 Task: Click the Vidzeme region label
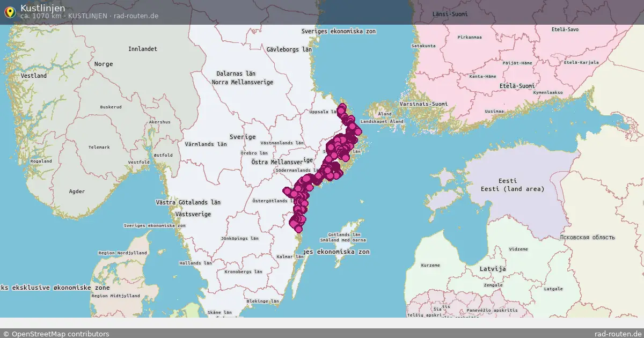pyautogui.click(x=518, y=249)
